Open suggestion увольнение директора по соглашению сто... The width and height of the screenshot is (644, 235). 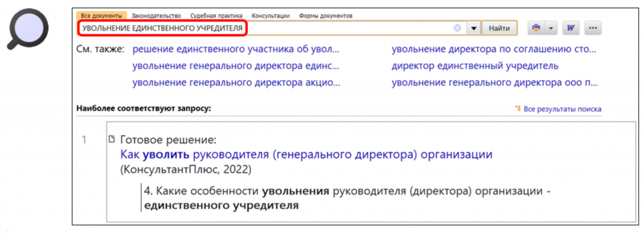(494, 50)
